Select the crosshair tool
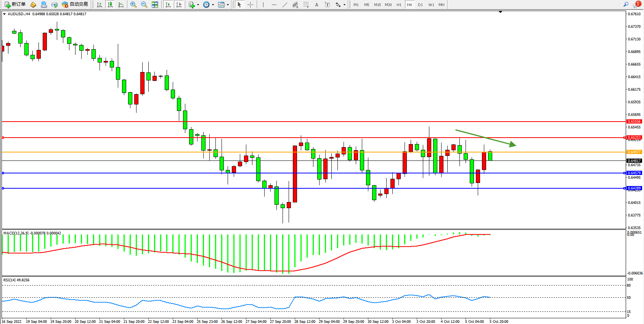This screenshot has height=324, width=644. point(250,5)
